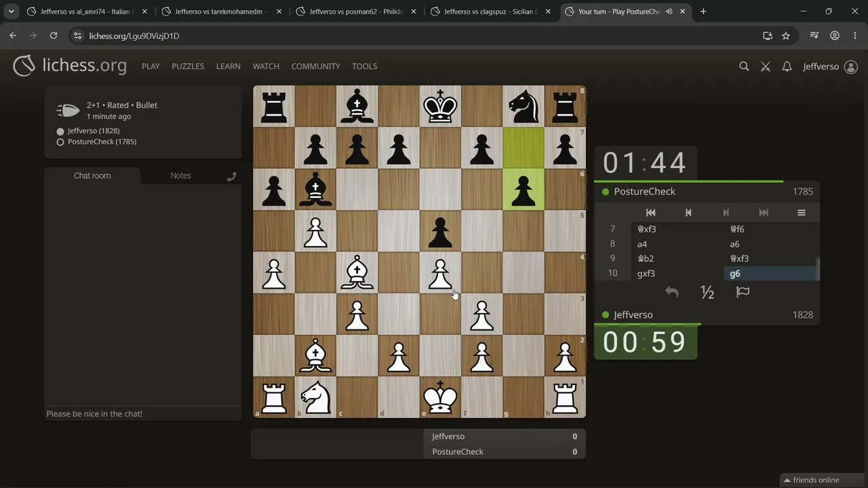Open the move list hamburger menu

(801, 213)
